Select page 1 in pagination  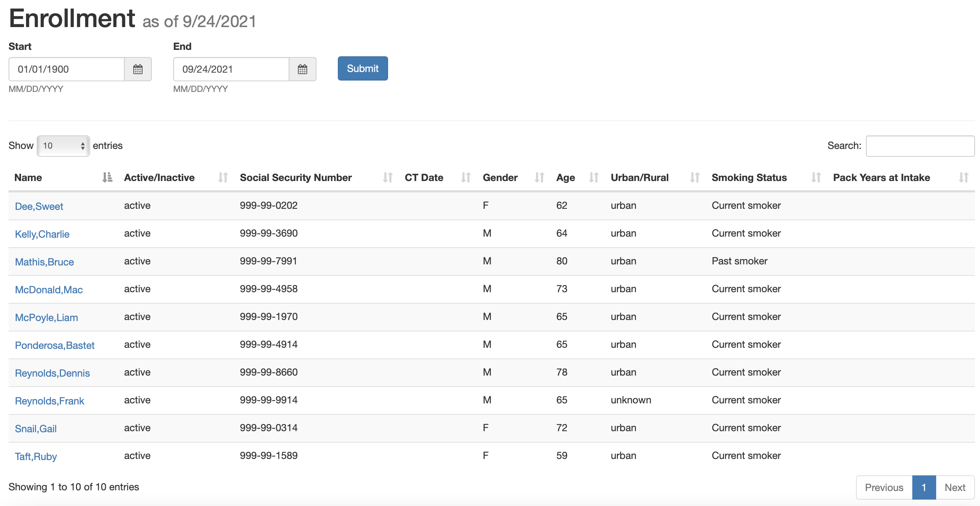(x=924, y=488)
